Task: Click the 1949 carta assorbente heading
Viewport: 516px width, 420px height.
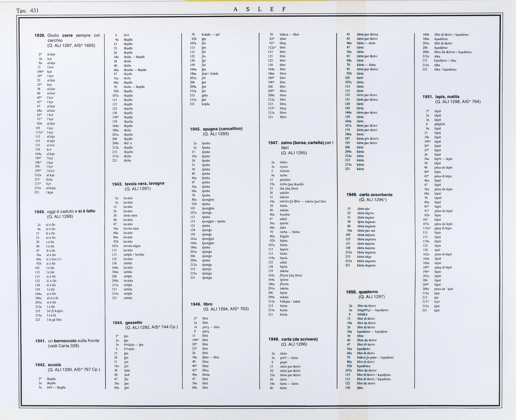Action: (x=369, y=195)
